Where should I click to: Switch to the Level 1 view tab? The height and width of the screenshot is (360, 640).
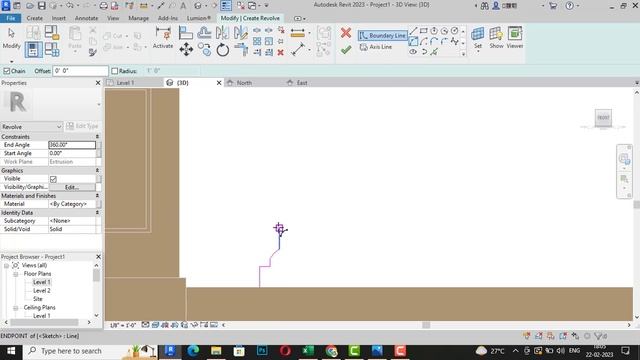(x=125, y=83)
